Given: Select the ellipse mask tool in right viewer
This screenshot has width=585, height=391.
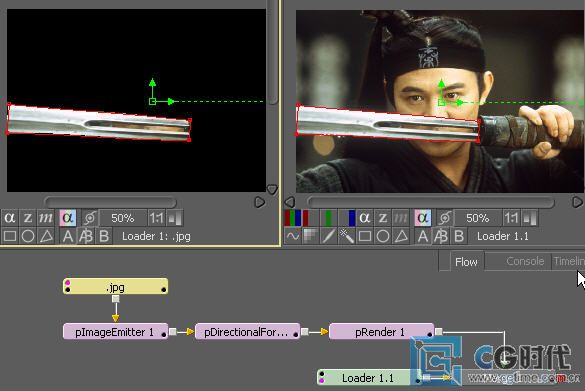Looking at the screenshot, I should coord(383,237).
